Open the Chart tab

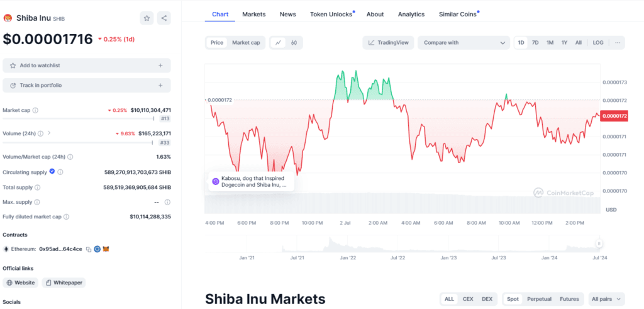[x=220, y=14]
